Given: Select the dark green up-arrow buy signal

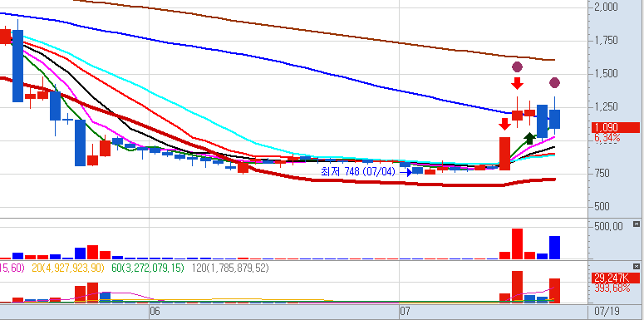Looking at the screenshot, I should (x=530, y=139).
